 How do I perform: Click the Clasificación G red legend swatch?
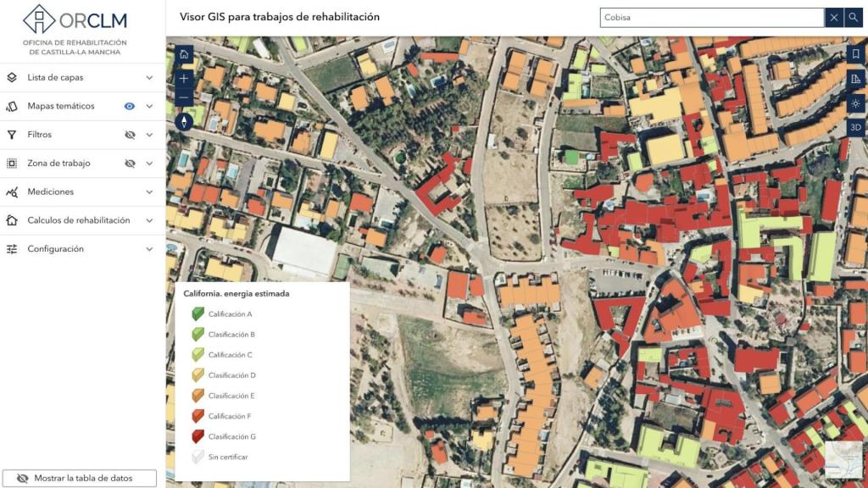pos(198,437)
